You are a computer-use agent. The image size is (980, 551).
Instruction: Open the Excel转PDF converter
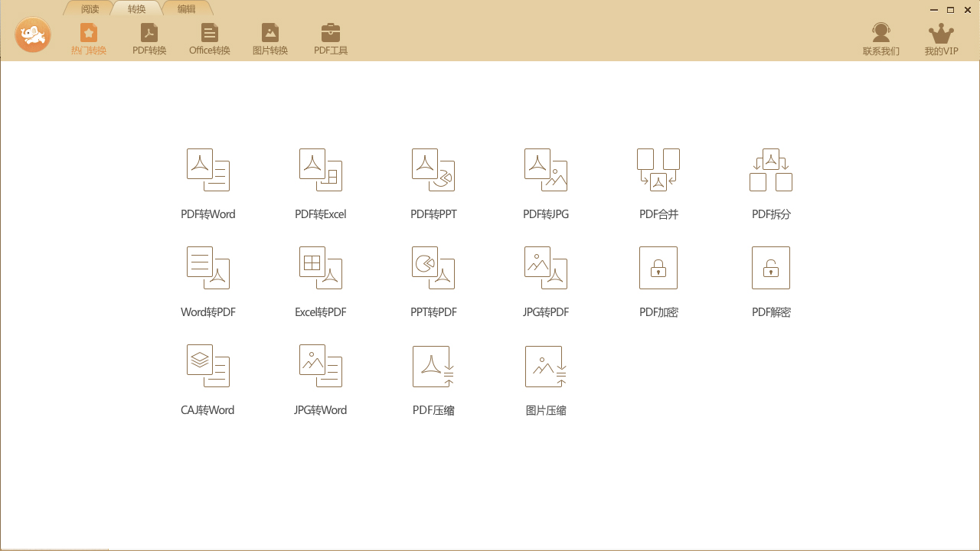tap(320, 269)
